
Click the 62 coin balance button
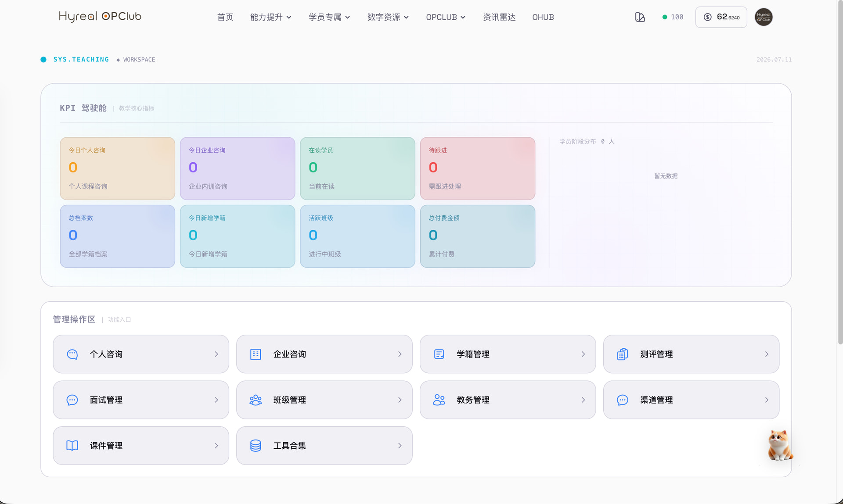[721, 17]
